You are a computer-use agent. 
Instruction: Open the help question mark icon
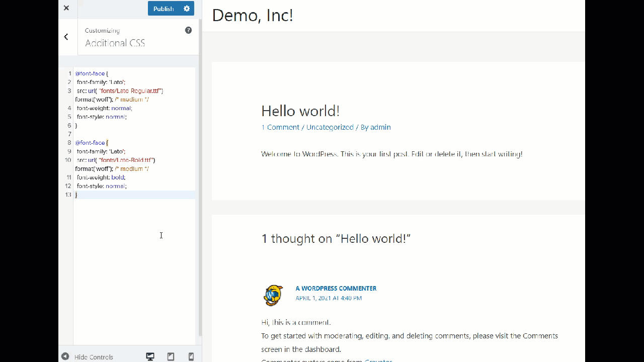coord(188,30)
